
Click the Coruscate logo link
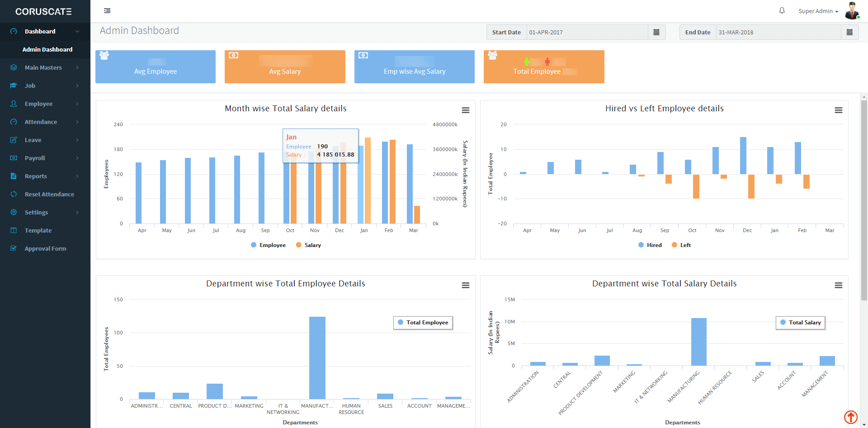43,11
